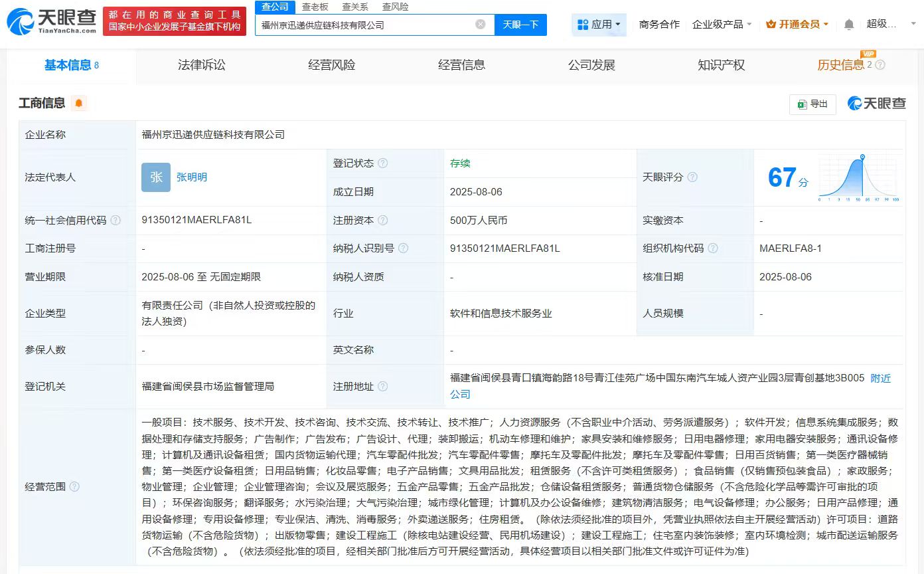Select the 历史信息 tab
This screenshot has height=574, width=924.
841,65
